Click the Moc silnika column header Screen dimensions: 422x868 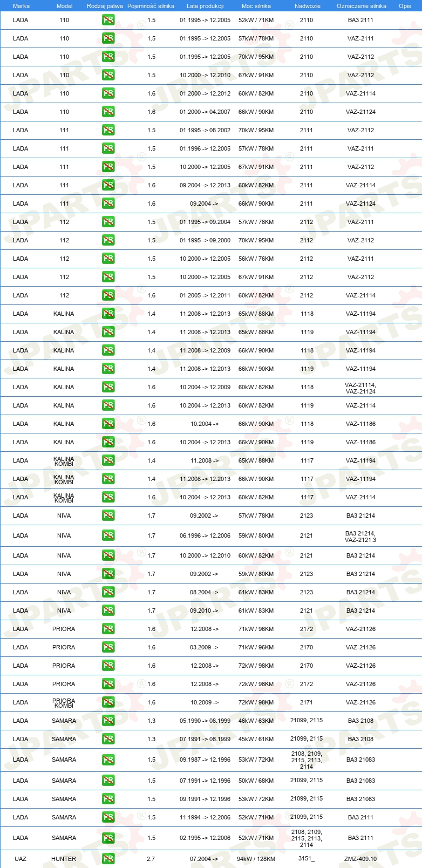[x=256, y=6]
